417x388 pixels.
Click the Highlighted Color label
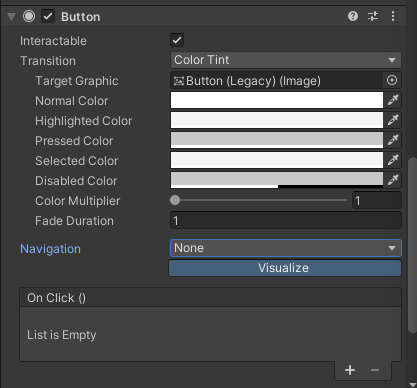[x=84, y=121]
